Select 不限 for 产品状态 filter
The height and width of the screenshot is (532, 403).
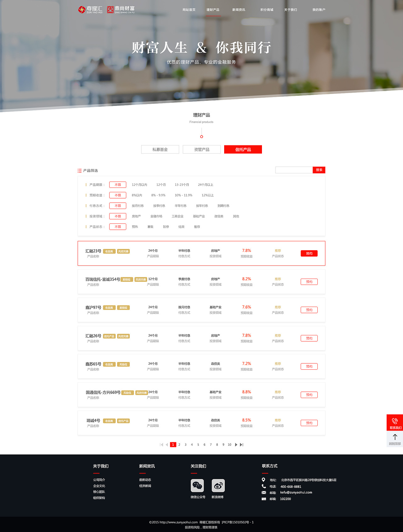point(118,227)
